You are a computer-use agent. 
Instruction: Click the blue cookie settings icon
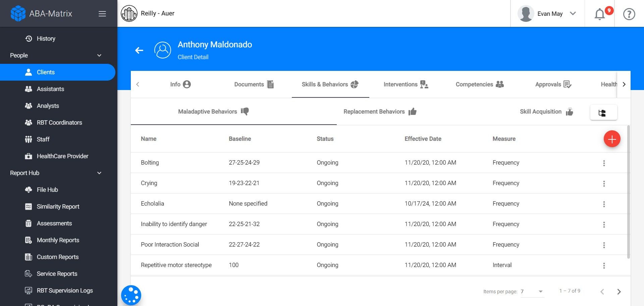point(131,295)
